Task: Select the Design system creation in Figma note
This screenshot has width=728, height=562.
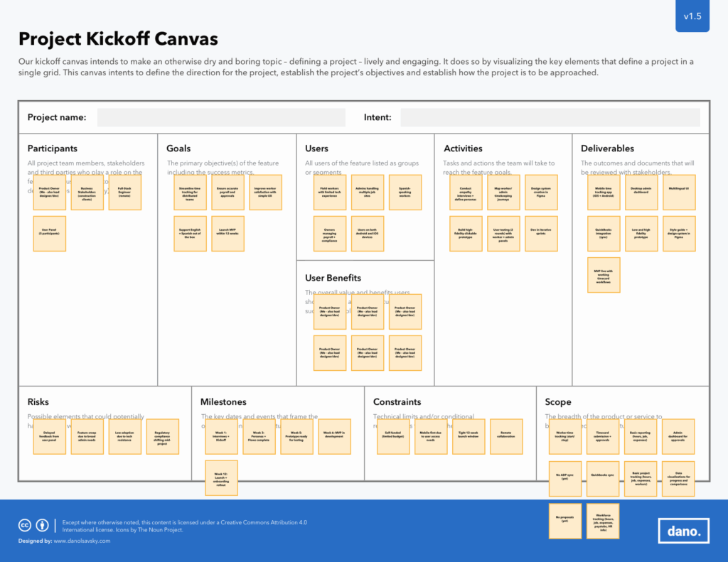Action: point(541,193)
